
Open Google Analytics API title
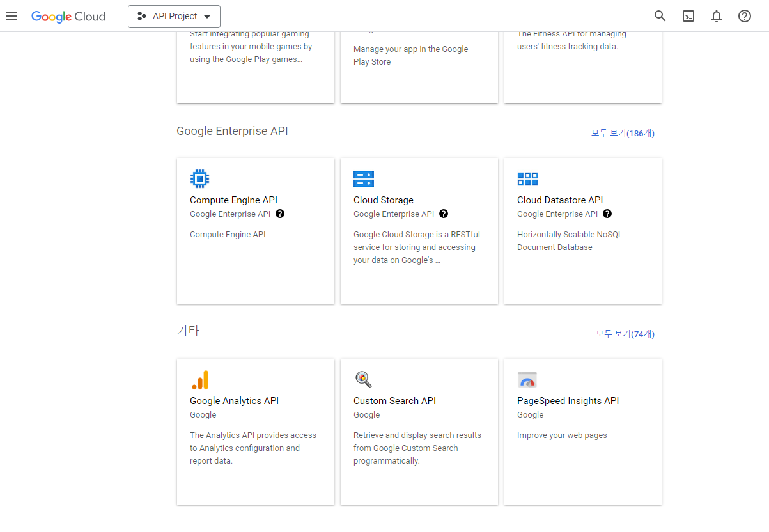[x=234, y=401]
